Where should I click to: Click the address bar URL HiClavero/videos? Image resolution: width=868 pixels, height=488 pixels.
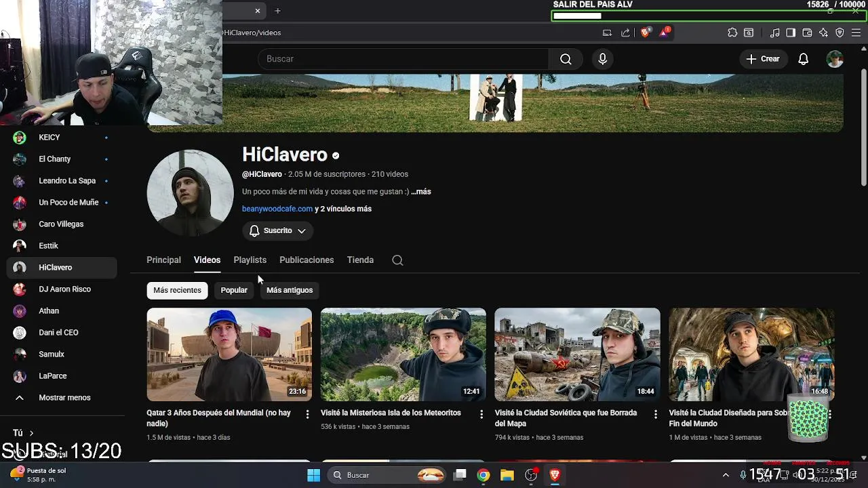[x=252, y=33]
